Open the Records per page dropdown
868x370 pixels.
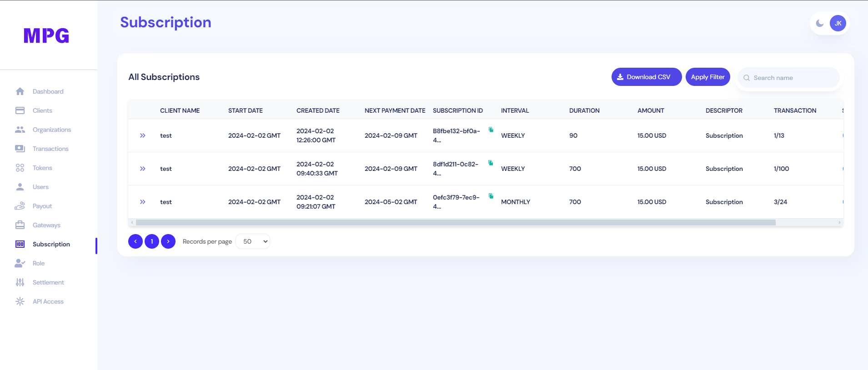[x=253, y=241]
